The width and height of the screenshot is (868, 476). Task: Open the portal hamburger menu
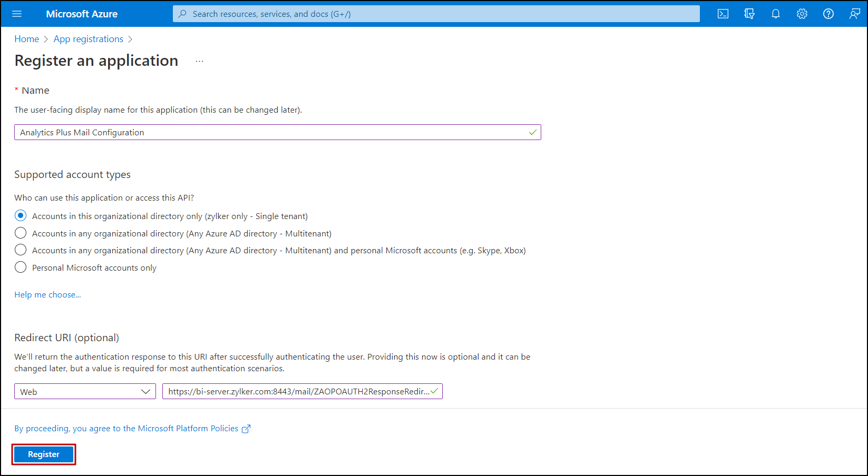[x=17, y=14]
